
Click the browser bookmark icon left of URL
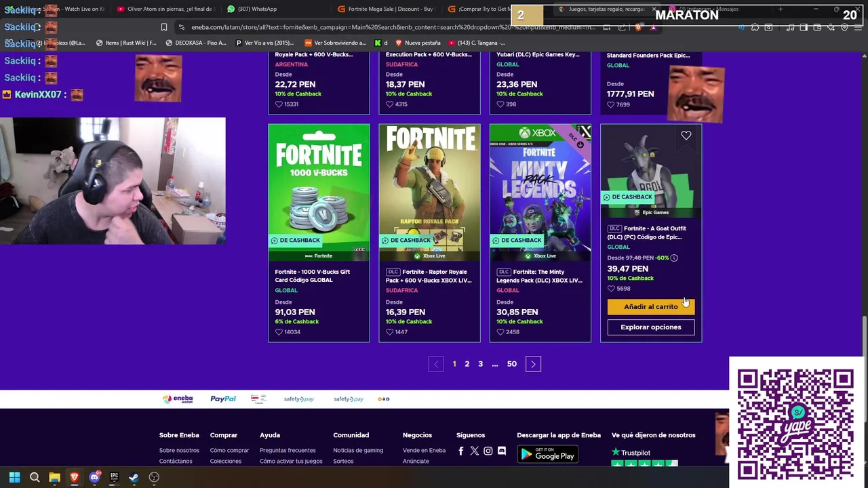click(x=163, y=27)
